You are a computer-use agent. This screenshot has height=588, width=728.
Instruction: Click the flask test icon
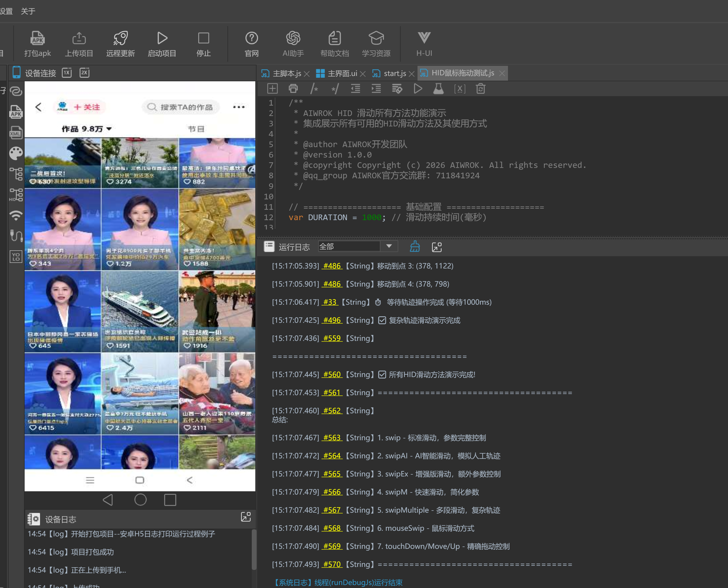click(x=439, y=89)
